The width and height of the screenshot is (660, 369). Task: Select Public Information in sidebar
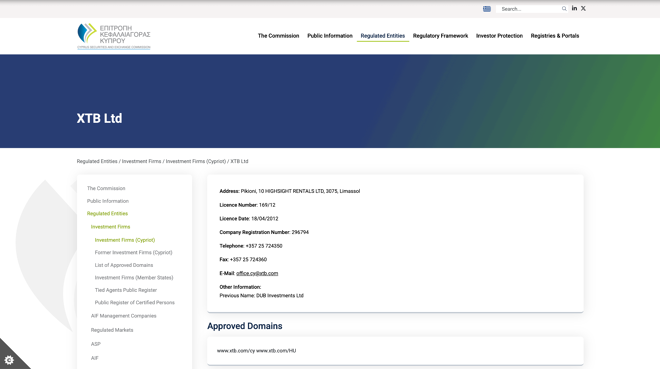point(108,201)
